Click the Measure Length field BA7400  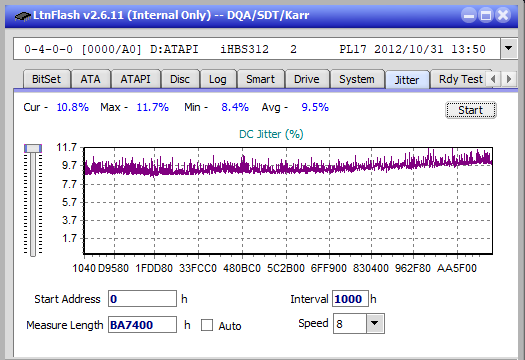(142, 325)
